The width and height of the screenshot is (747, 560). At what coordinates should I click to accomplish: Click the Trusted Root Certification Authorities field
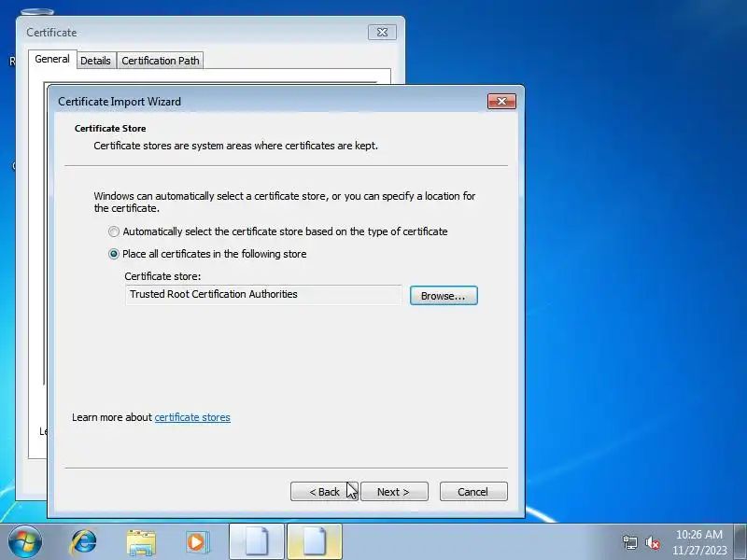pos(263,294)
